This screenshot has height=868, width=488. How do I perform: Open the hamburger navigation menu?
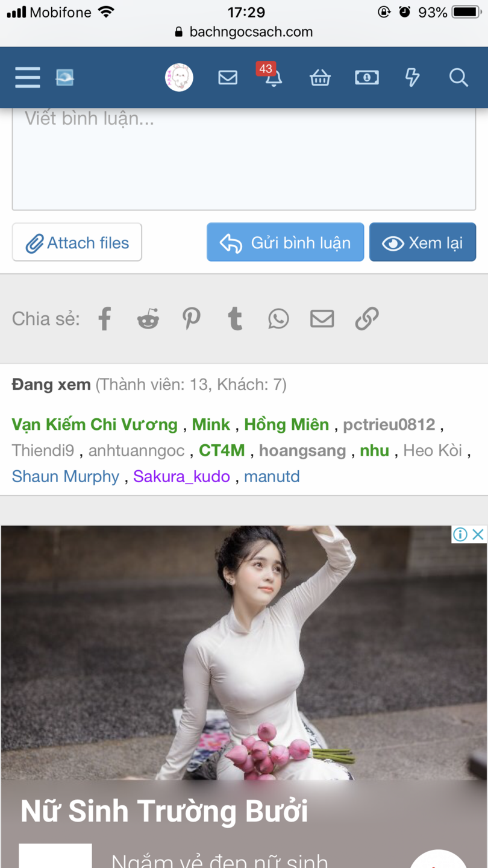pos(28,78)
